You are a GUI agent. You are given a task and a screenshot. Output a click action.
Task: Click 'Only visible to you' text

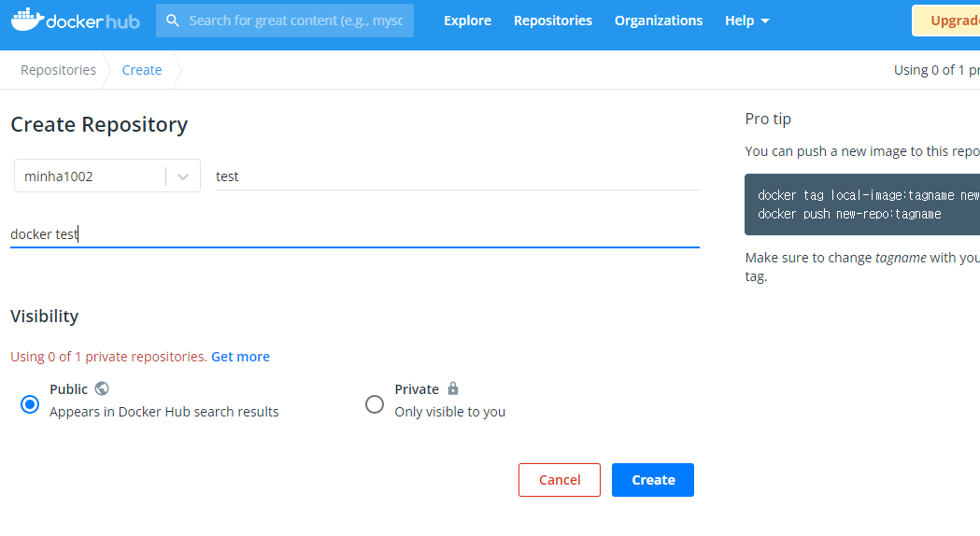click(x=450, y=412)
